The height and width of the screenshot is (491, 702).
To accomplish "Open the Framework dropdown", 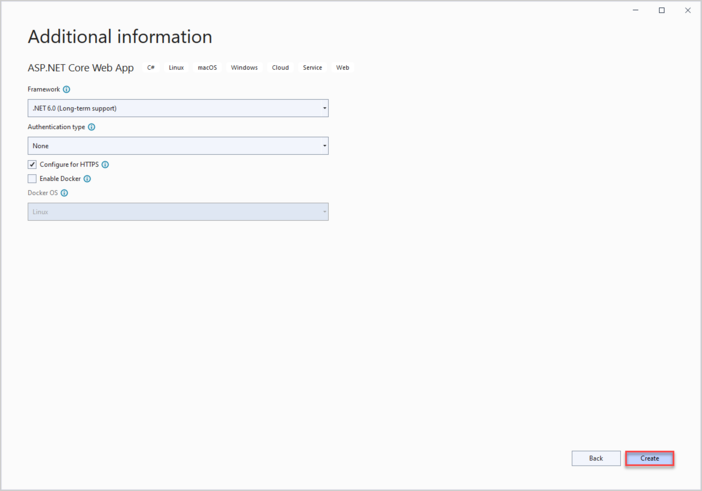I will click(x=178, y=108).
